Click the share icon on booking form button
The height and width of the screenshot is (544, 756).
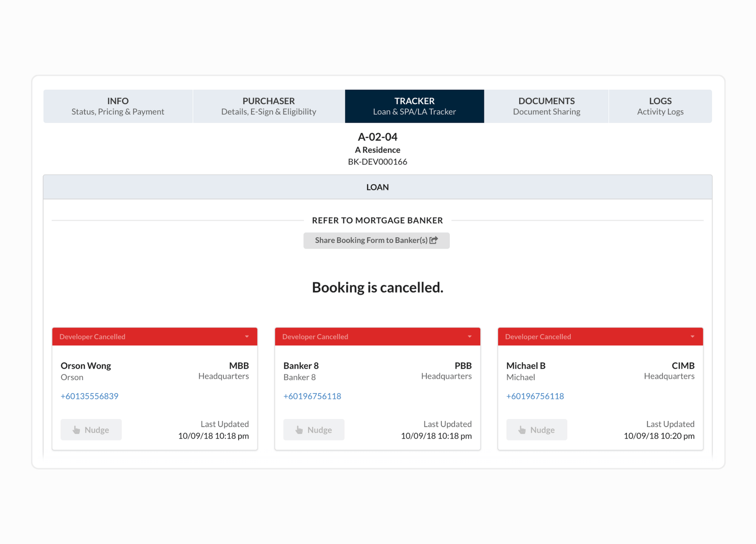[x=434, y=240]
